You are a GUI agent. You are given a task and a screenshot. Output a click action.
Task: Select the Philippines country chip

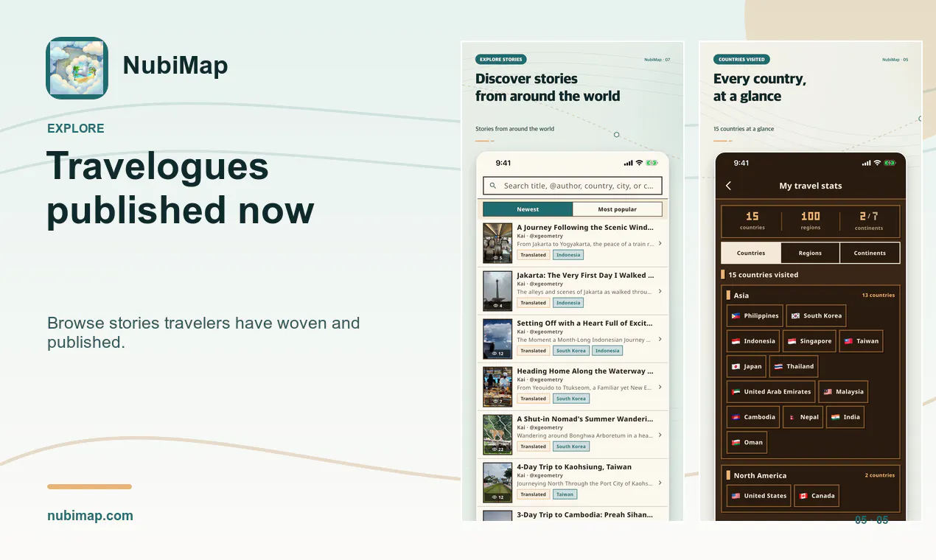click(x=754, y=316)
